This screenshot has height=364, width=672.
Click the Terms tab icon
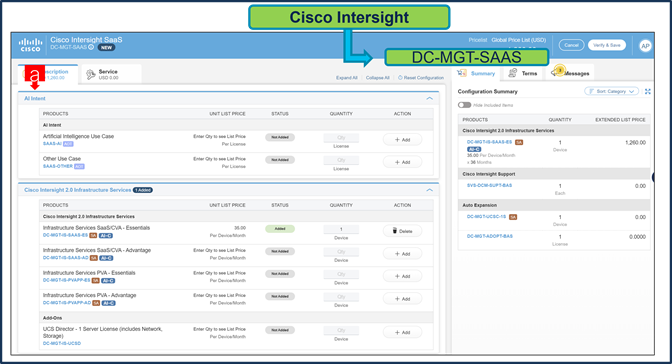[512, 73]
